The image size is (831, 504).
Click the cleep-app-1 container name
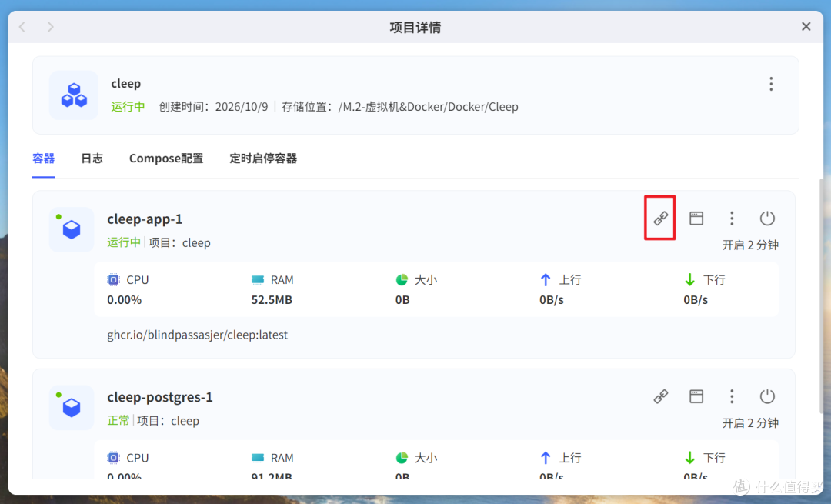(145, 219)
